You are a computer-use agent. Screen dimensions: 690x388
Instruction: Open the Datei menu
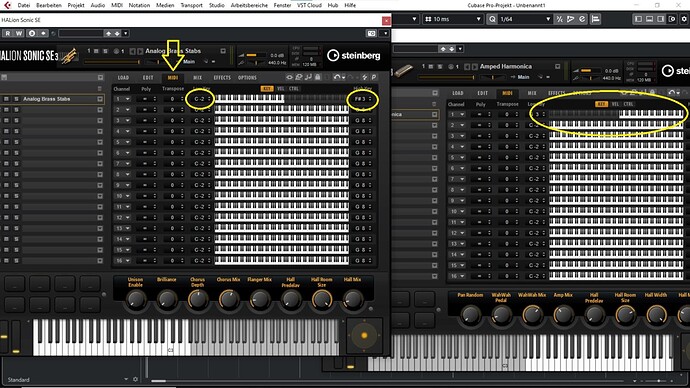pyautogui.click(x=24, y=5)
